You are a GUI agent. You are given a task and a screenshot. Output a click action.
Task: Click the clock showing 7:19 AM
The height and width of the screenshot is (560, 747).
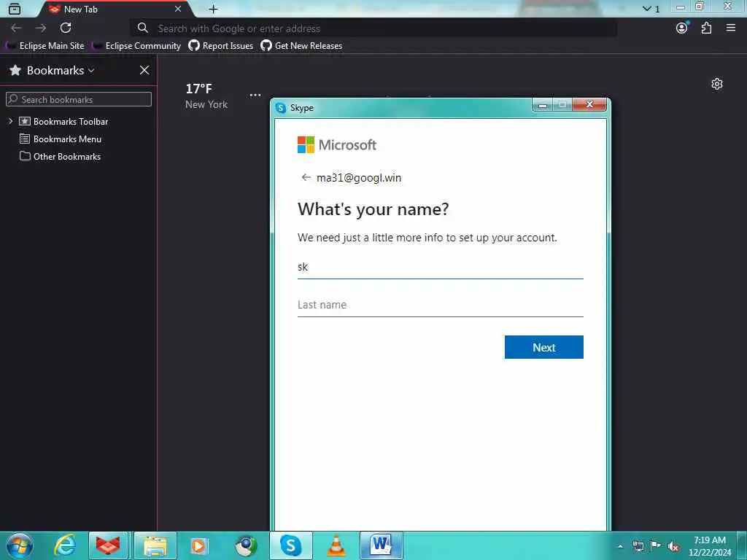click(709, 546)
